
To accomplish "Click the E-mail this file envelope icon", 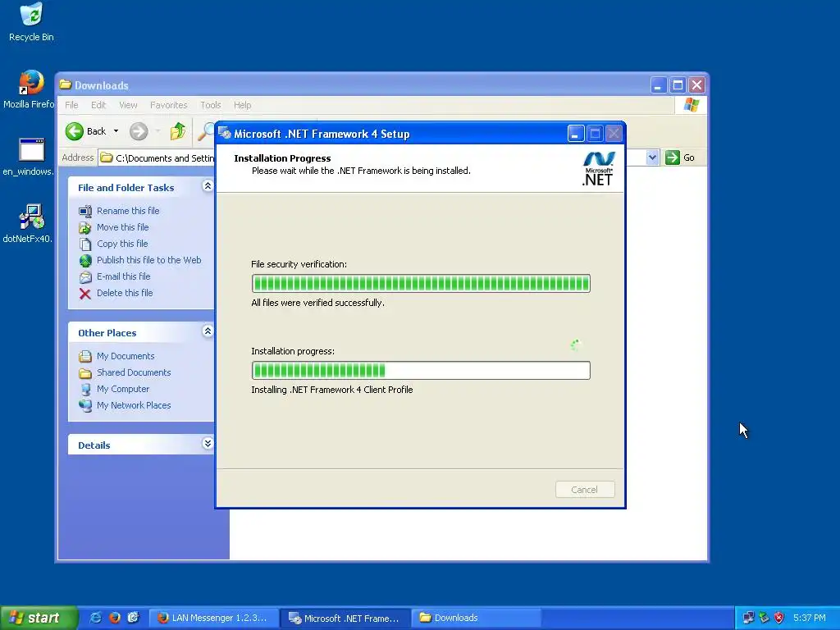I will click(x=85, y=277).
